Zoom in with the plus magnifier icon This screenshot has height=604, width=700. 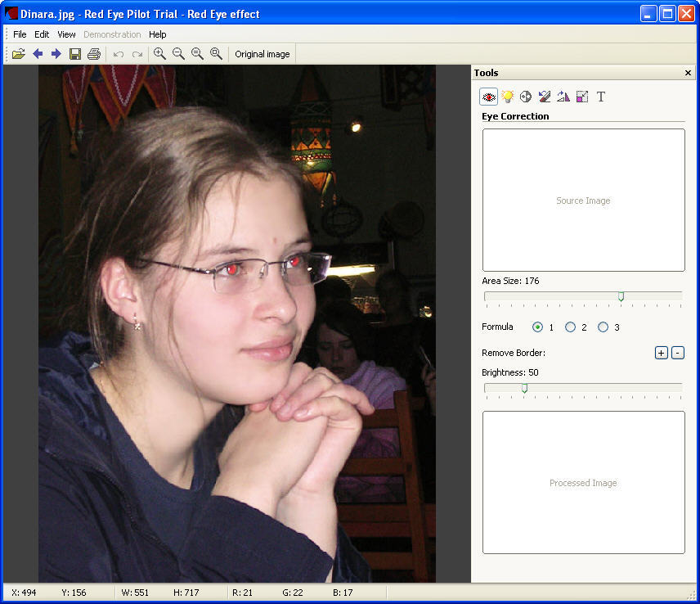[x=159, y=54]
